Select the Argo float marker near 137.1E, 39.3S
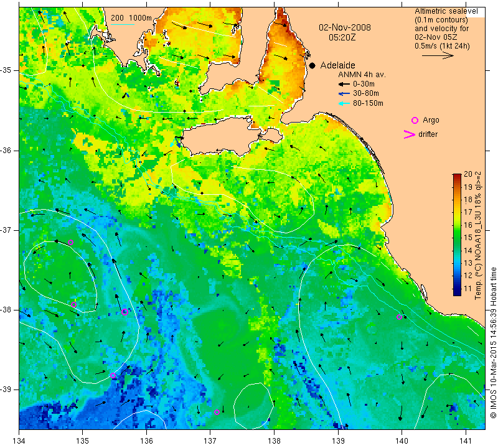Screen dimensions: 498x448 click(217, 412)
